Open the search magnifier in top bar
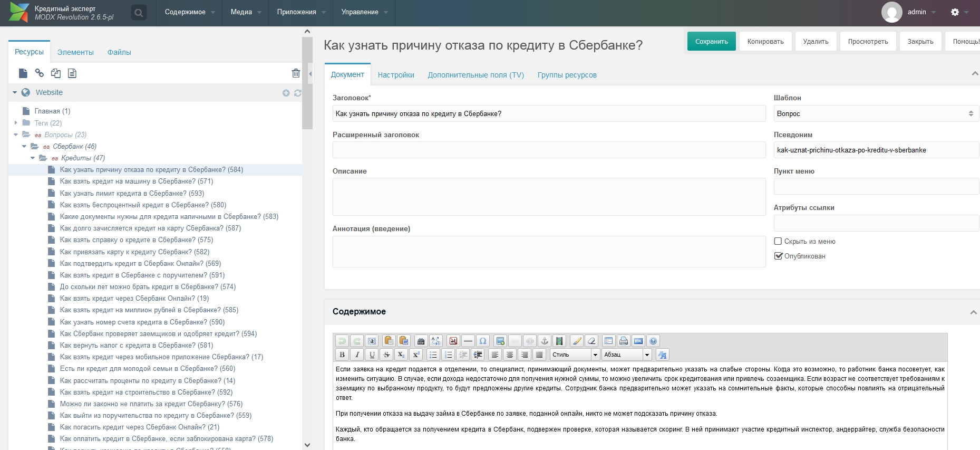The image size is (980, 450). point(139,13)
